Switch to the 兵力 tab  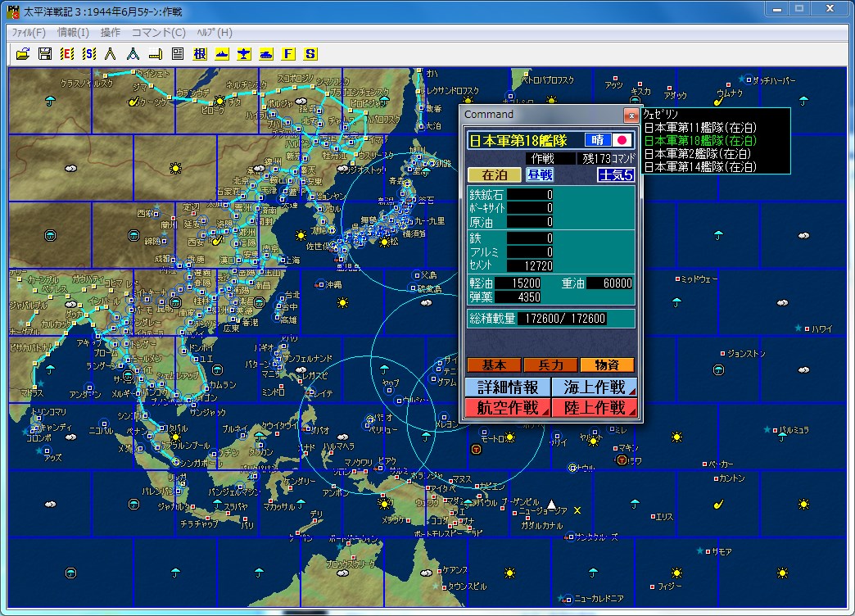550,365
